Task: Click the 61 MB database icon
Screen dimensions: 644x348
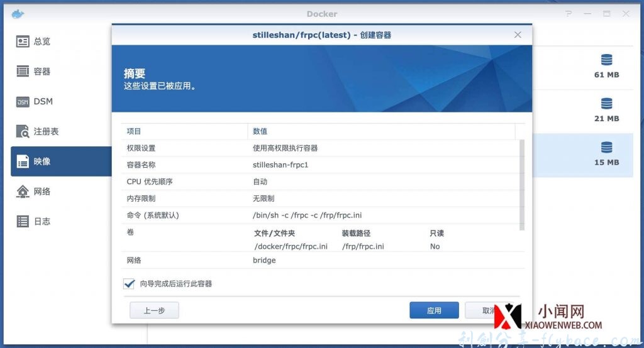Action: 607,60
